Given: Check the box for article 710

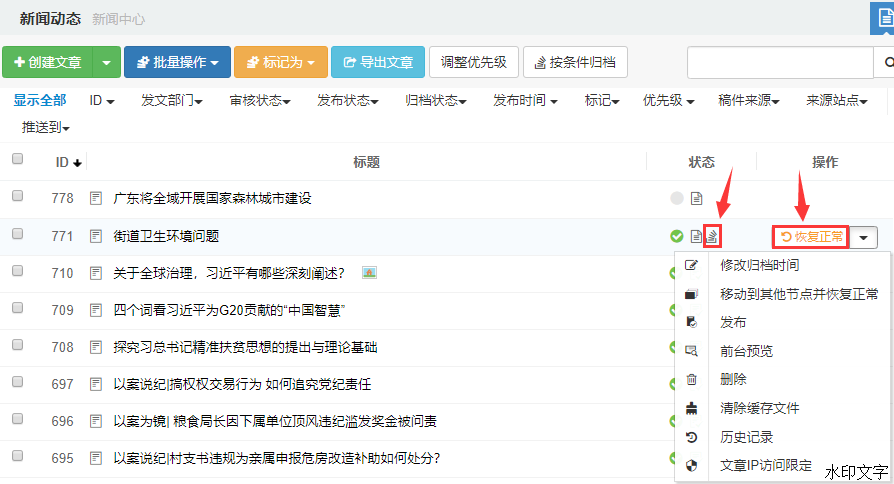Looking at the screenshot, I should 18,271.
